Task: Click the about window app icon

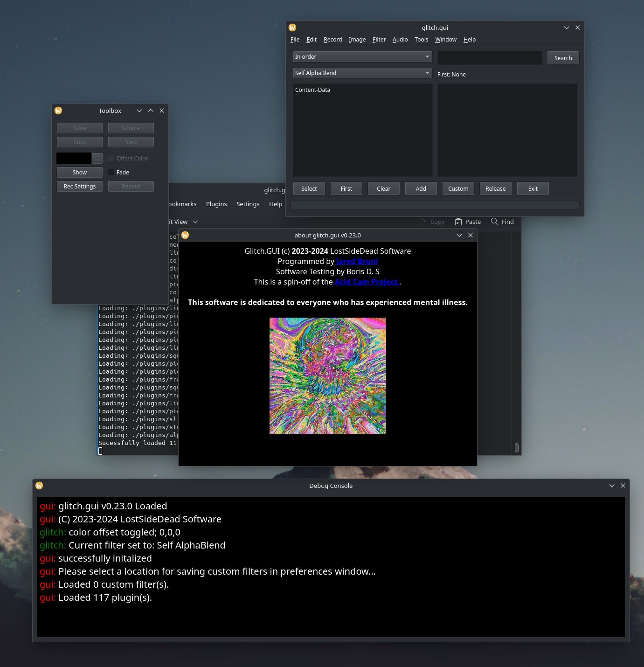Action: 185,235
